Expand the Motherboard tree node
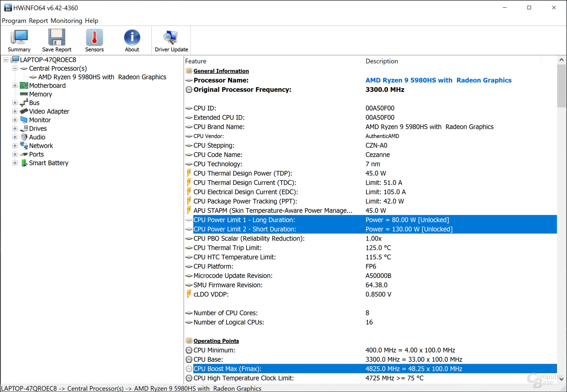Screen dimensions: 567x392 point(15,86)
